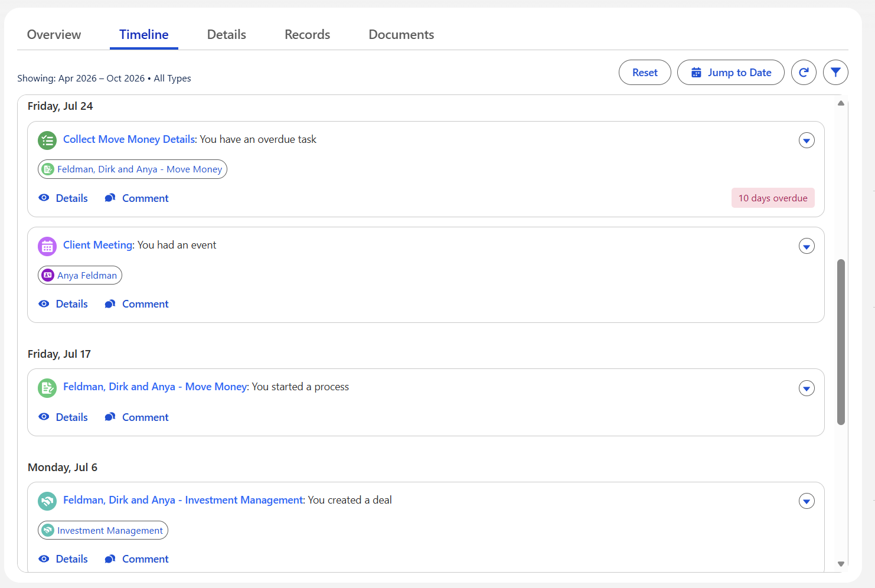This screenshot has width=875, height=588.
Task: Click the 'Friday, Jul 17' date heading
Action: tap(59, 354)
